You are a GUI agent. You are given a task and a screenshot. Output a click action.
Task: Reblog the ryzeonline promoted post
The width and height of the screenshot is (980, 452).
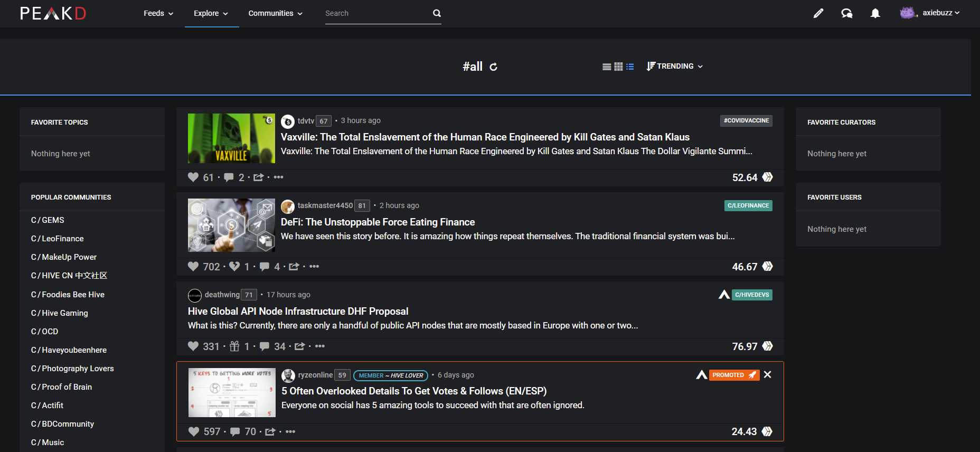(270, 432)
